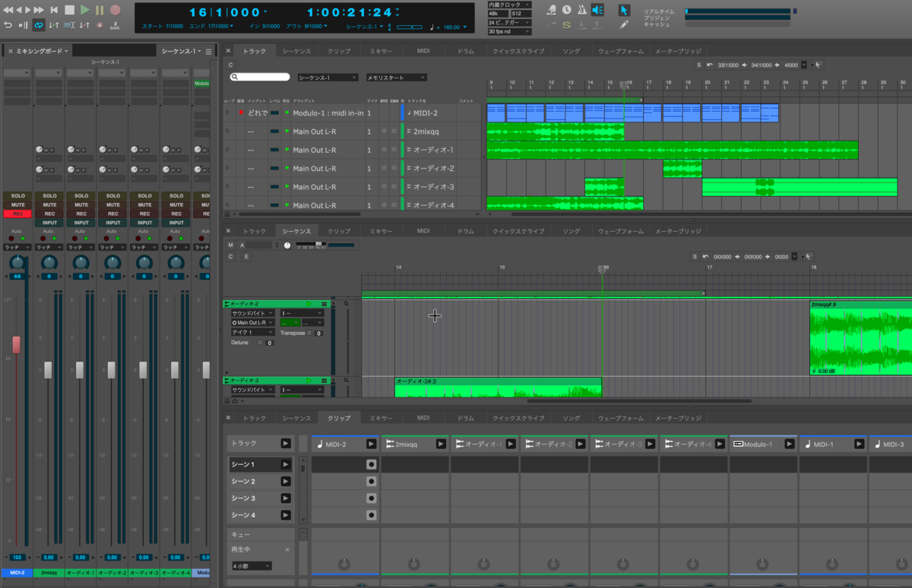
Task: Trigger シーン 3 with its play button
Action: pyautogui.click(x=286, y=498)
